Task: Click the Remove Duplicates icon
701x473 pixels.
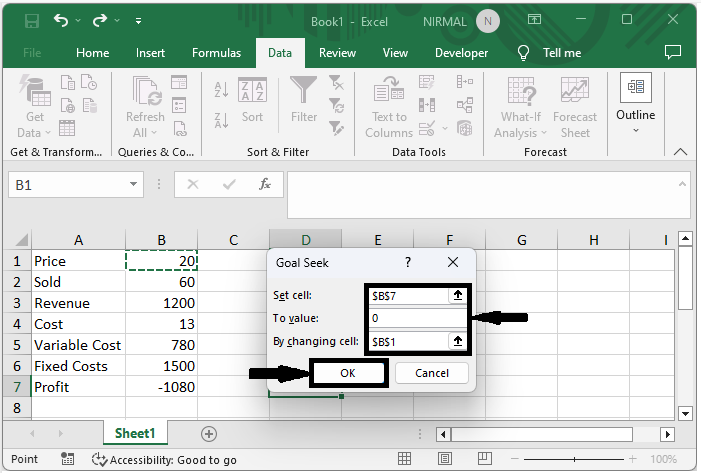Action: pos(427,105)
